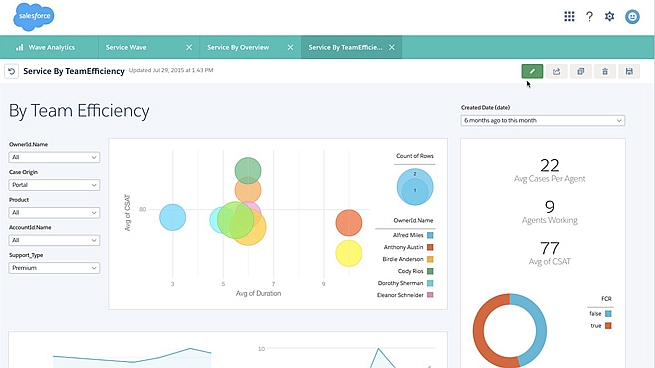The width and height of the screenshot is (655, 368).
Task: Open the Case Origin Portal dropdown
Action: point(54,185)
